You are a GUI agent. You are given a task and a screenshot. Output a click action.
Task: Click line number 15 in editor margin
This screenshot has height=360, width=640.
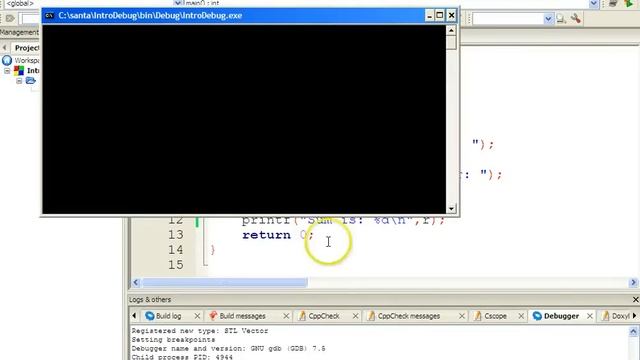tap(176, 264)
